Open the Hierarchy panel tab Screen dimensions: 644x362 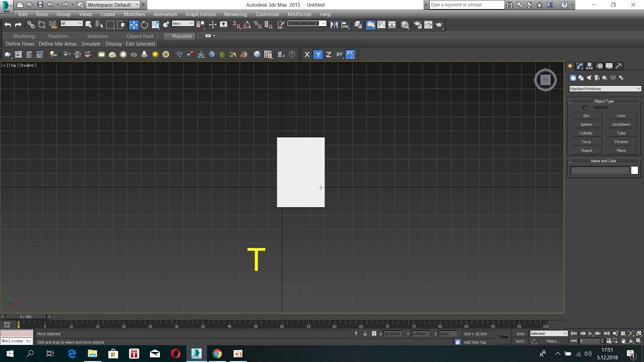[590, 66]
